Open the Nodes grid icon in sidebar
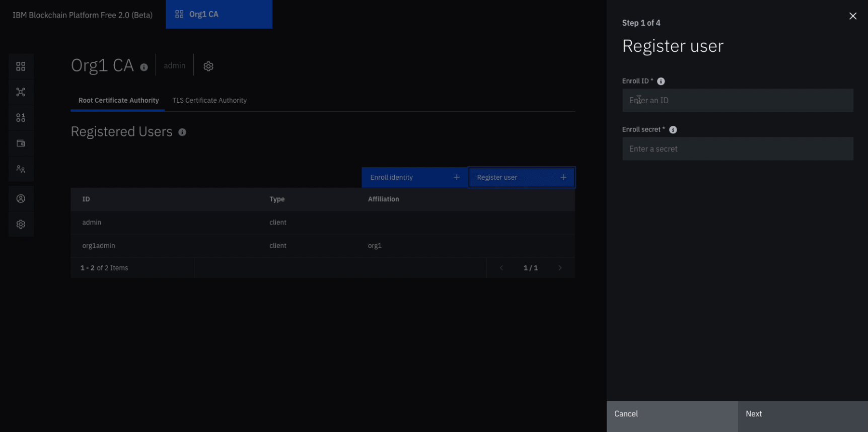Image resolution: width=868 pixels, height=432 pixels. click(x=21, y=66)
